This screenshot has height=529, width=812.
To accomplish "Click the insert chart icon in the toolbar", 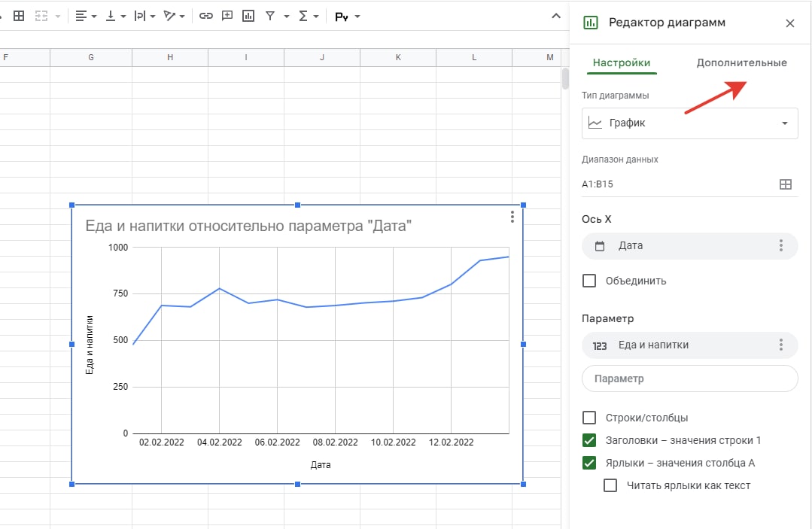I will [x=248, y=16].
